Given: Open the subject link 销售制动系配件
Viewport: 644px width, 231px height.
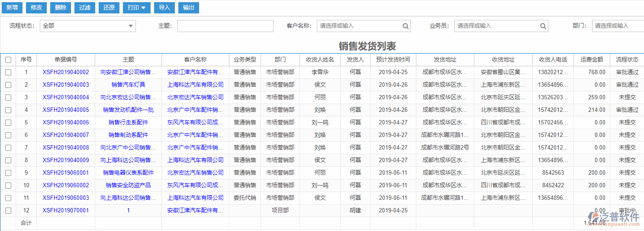Looking at the screenshot, I should coord(129,135).
